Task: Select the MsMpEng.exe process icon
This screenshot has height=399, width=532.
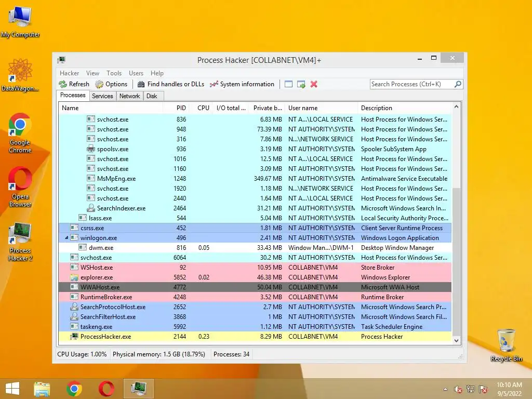Action: [x=90, y=179]
